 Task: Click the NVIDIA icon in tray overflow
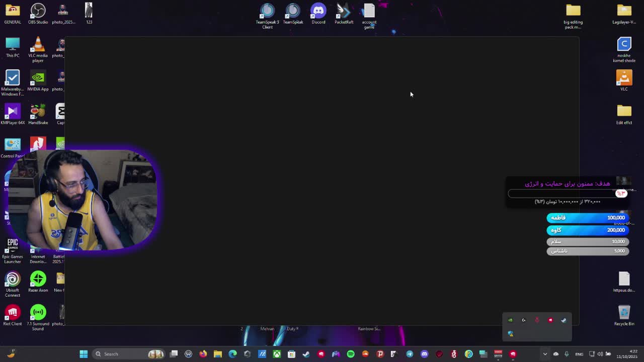coord(510,320)
